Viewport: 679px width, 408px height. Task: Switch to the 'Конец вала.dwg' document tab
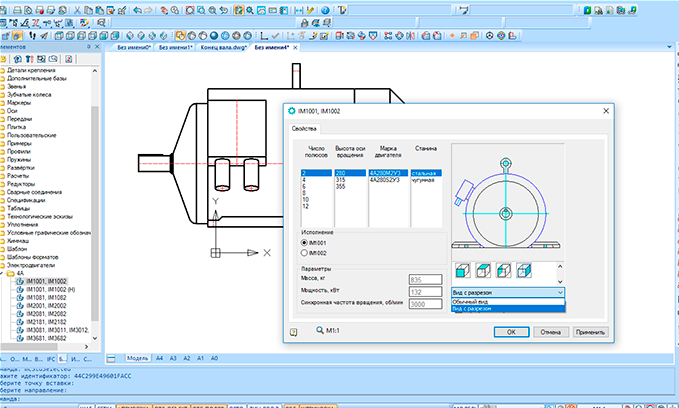tap(223, 48)
